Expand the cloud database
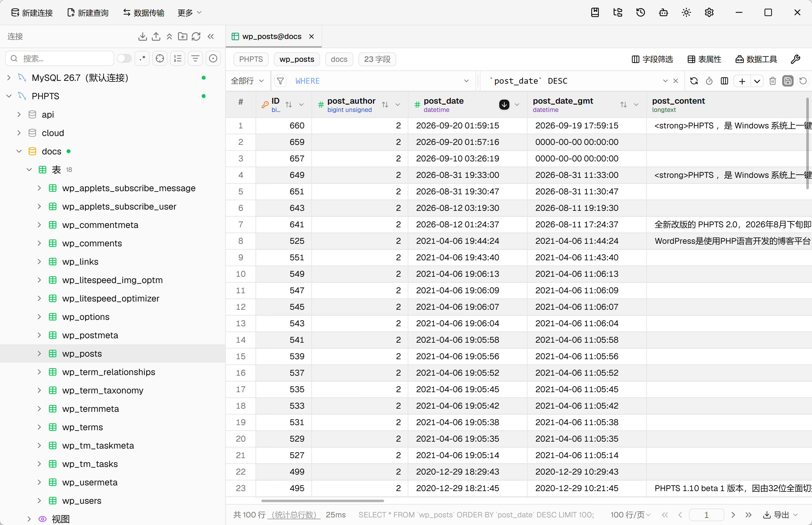This screenshot has height=525, width=812. coord(19,133)
